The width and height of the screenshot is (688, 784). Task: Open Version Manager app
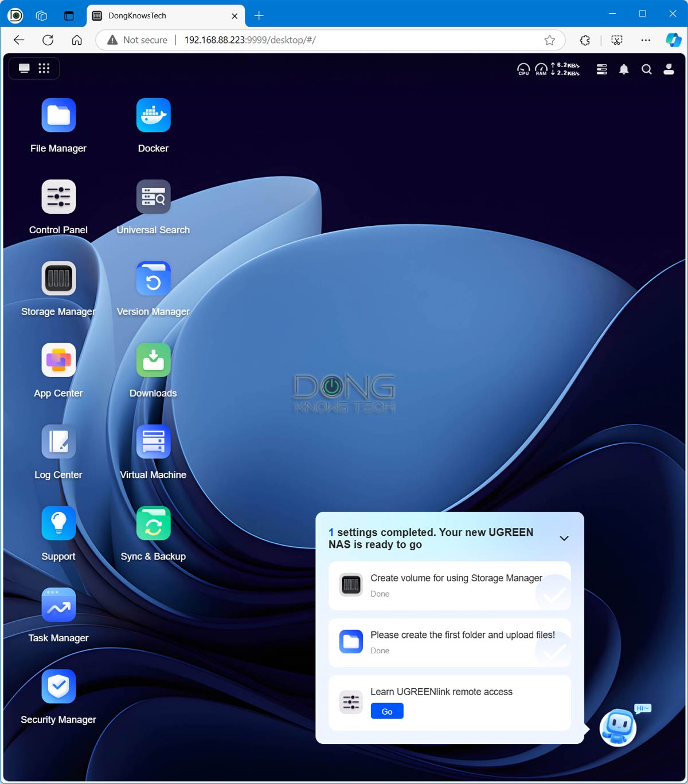(x=153, y=279)
